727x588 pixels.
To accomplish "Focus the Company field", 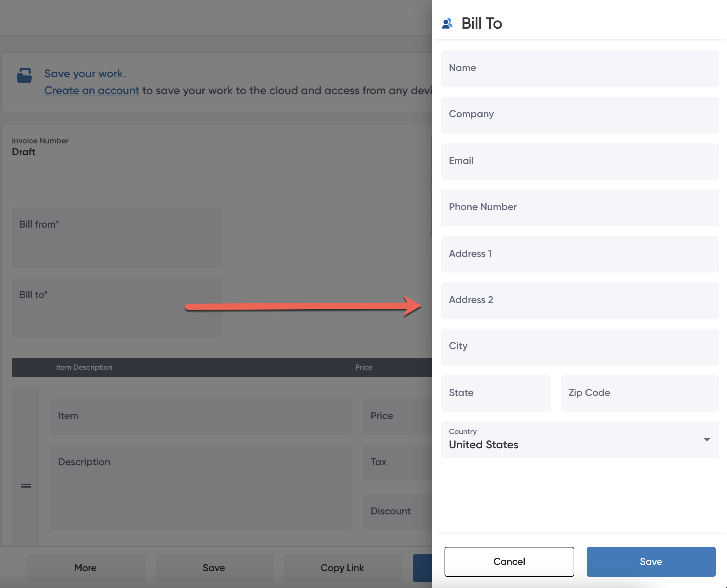I will pos(580,114).
